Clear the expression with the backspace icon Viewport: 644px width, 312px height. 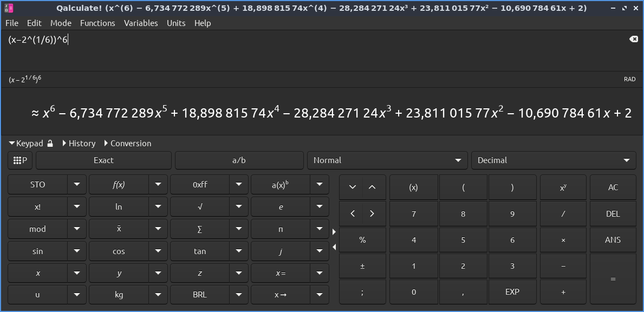(633, 38)
